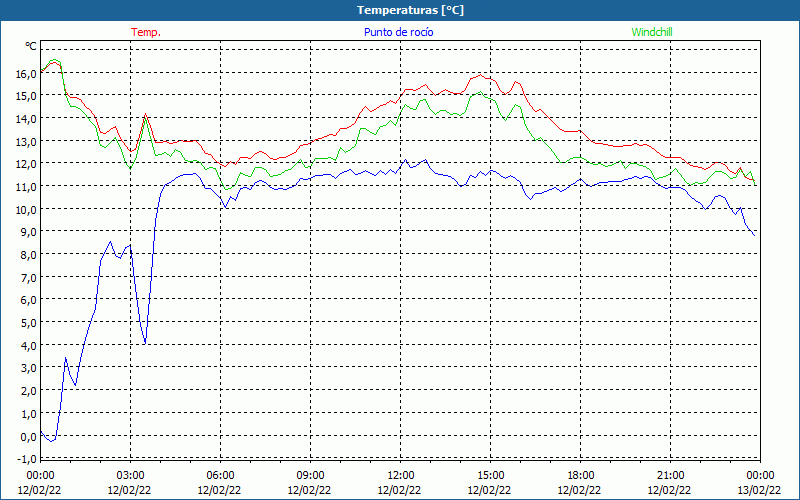The height and width of the screenshot is (500, 800).
Task: Click the '06:00' time axis label
Action: click(x=220, y=476)
